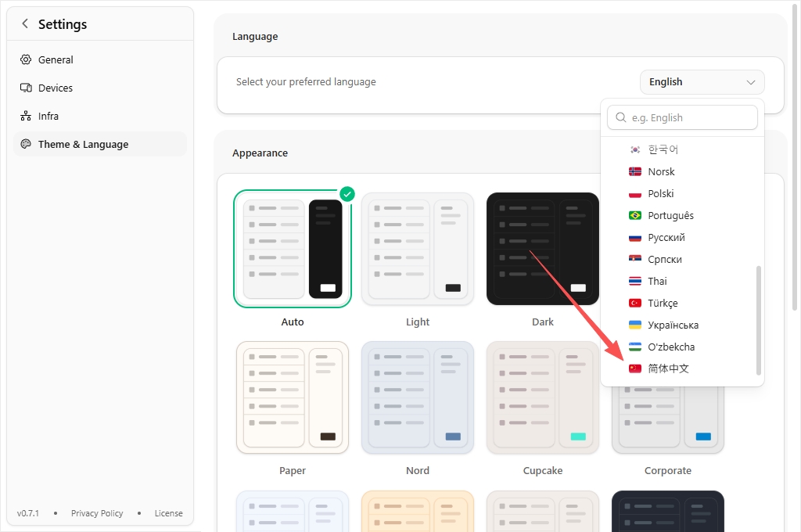
Task: Open the General settings section
Action: [100, 59]
